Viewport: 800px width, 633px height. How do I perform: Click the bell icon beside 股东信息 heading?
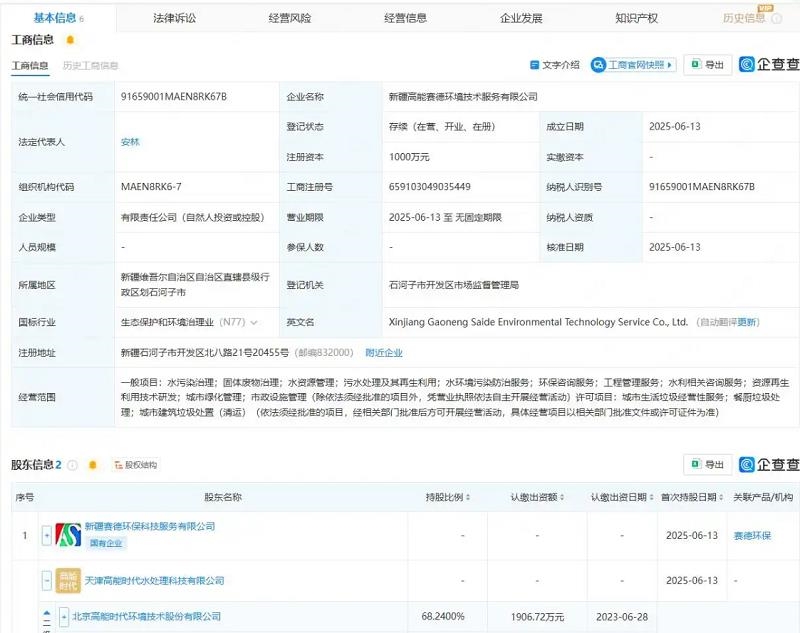click(x=94, y=463)
